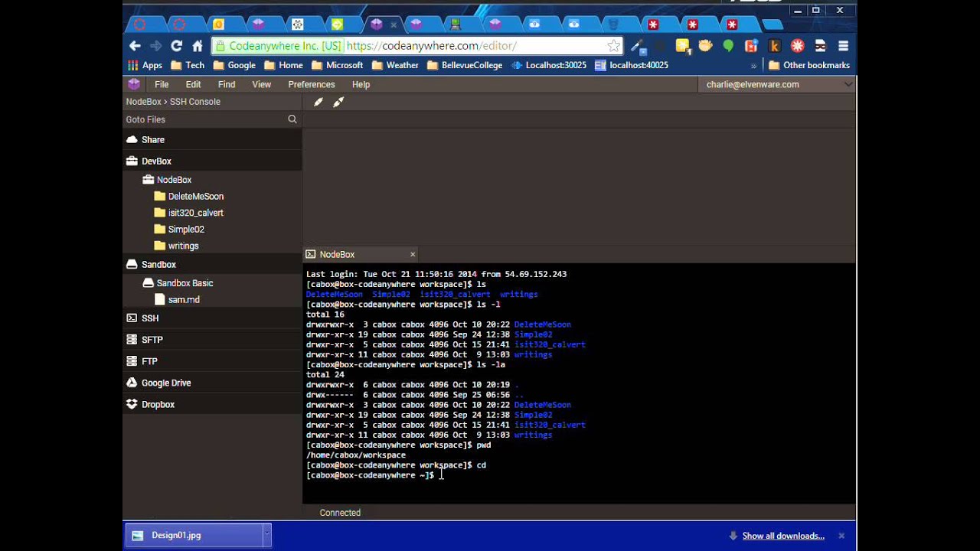Click the DeleteMeSoon folder icon
The height and width of the screenshot is (551, 980).
[159, 197]
